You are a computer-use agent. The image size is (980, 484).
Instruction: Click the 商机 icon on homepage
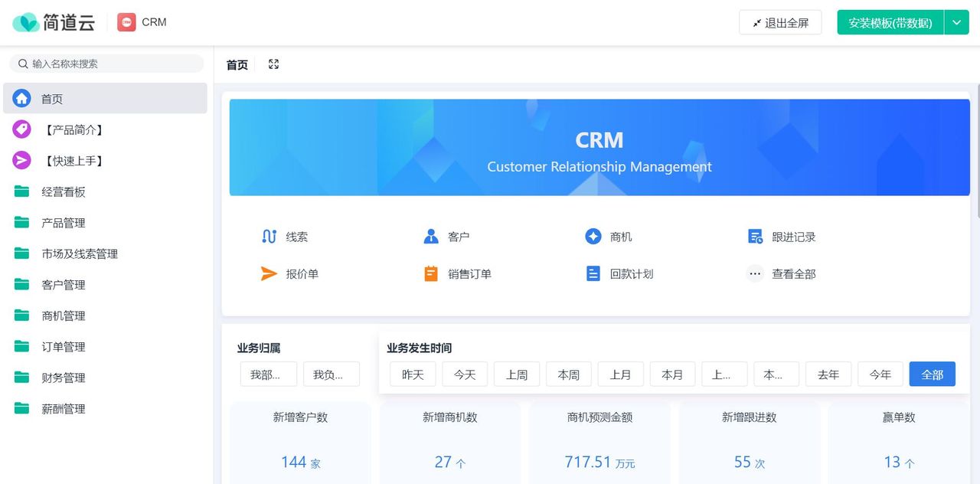pos(593,236)
